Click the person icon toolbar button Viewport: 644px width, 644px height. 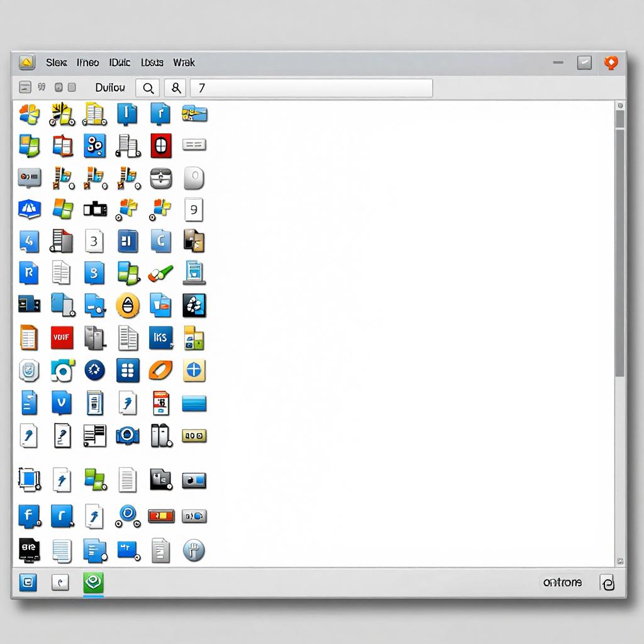point(176,88)
